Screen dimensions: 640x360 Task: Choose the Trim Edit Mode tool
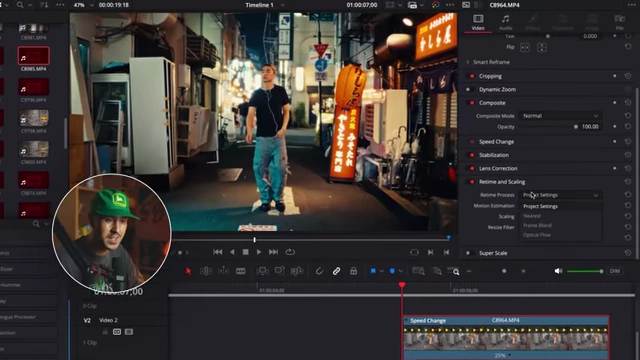pos(206,271)
